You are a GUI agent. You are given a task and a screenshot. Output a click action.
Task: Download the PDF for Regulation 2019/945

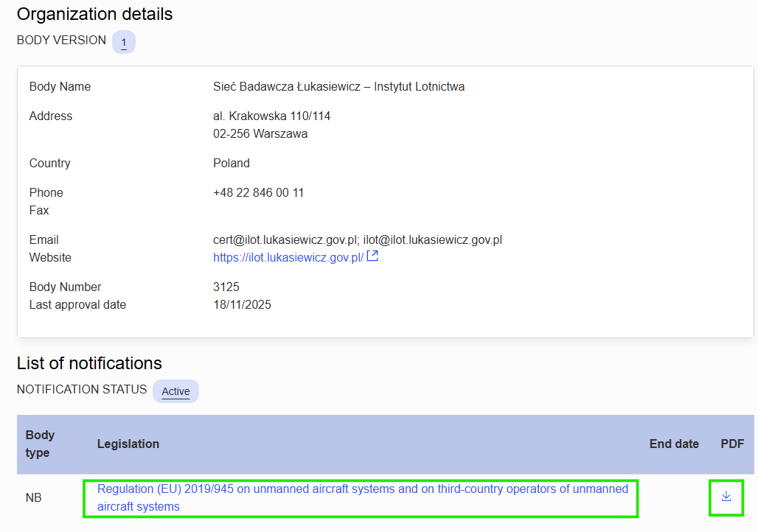(726, 497)
